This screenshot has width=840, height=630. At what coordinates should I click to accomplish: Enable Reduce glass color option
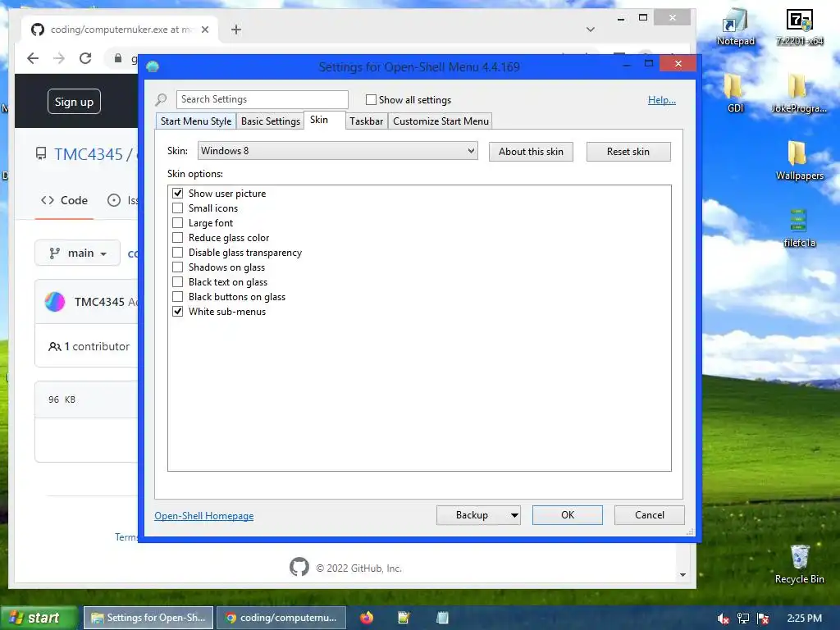coord(177,237)
